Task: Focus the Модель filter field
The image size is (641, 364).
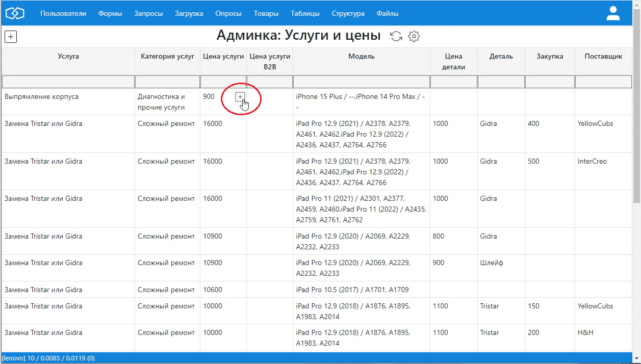Action: click(362, 82)
